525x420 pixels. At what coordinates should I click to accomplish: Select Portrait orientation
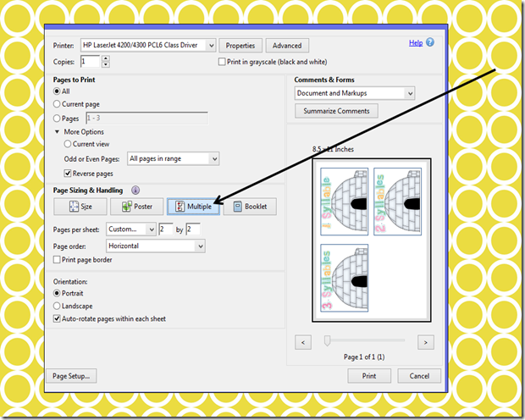click(x=57, y=293)
